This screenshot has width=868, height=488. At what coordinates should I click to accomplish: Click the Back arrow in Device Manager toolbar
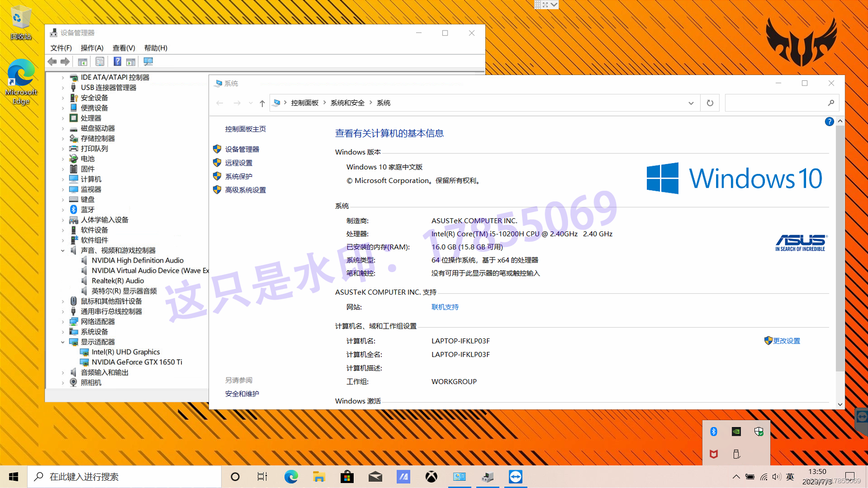(x=52, y=61)
